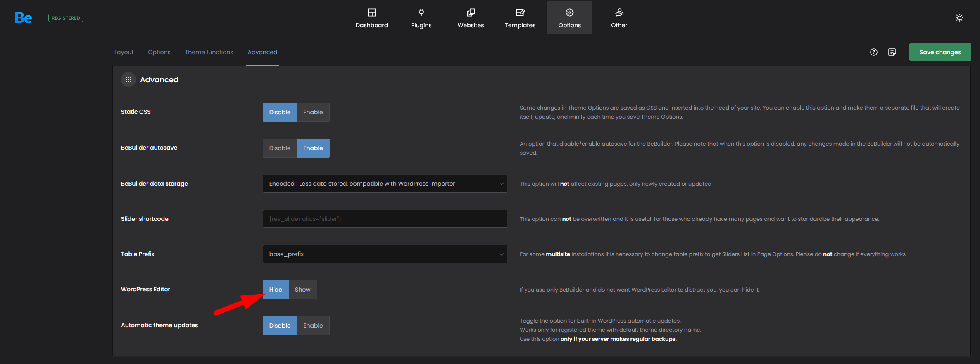Open the Other hand icon menu
Image resolution: width=980 pixels, height=364 pixels.
(619, 12)
